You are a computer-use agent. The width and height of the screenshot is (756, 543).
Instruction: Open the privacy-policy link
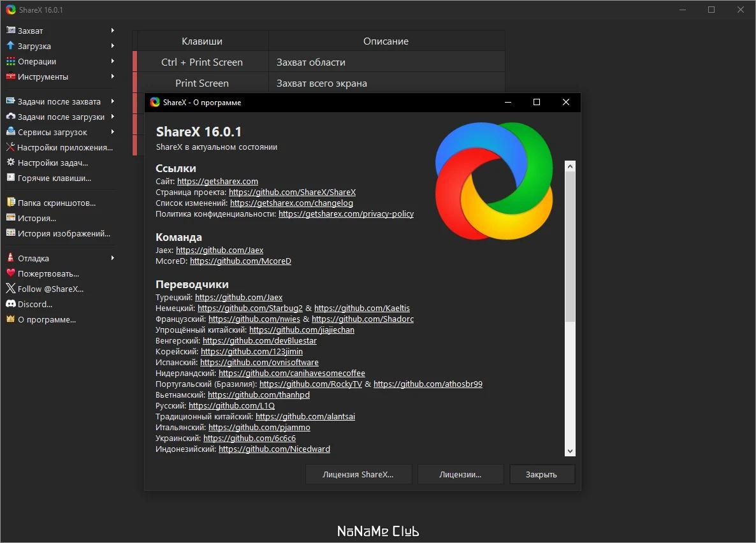click(x=346, y=214)
